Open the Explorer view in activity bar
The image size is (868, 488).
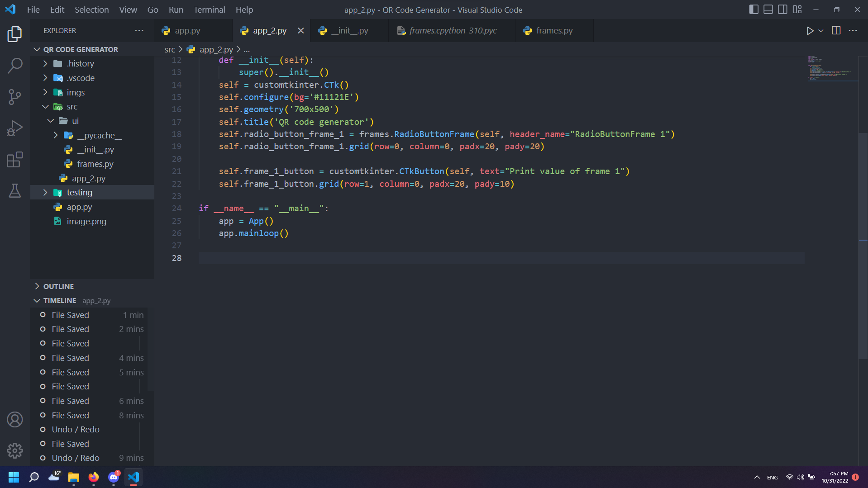coord(14,34)
